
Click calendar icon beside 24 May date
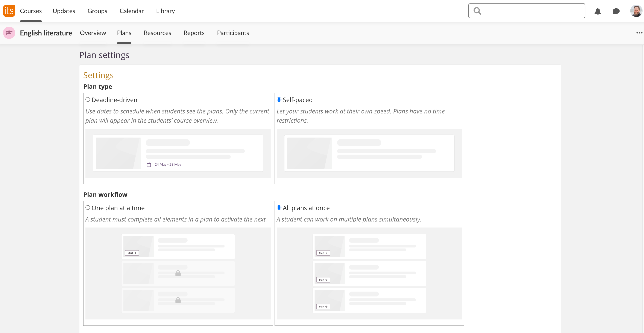click(x=149, y=165)
